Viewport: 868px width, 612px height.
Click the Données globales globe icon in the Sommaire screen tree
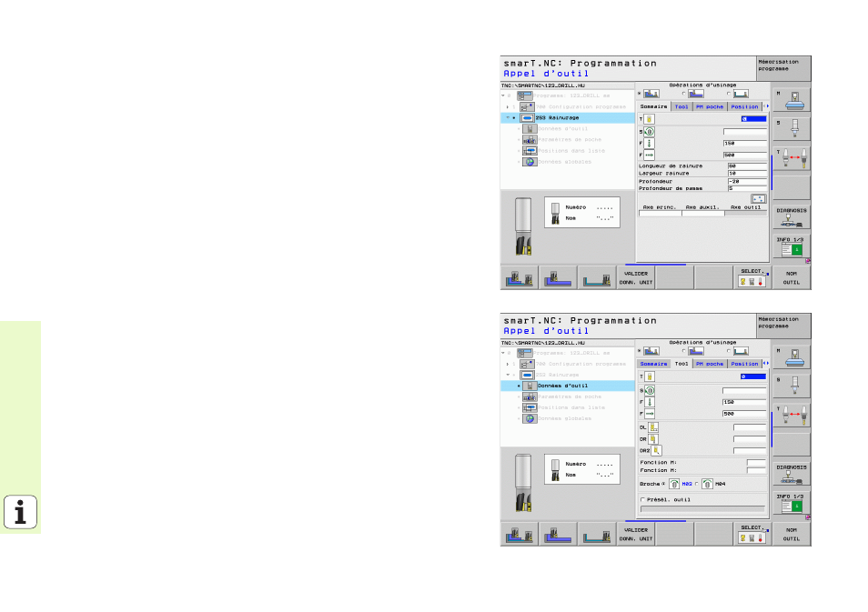pyautogui.click(x=530, y=162)
